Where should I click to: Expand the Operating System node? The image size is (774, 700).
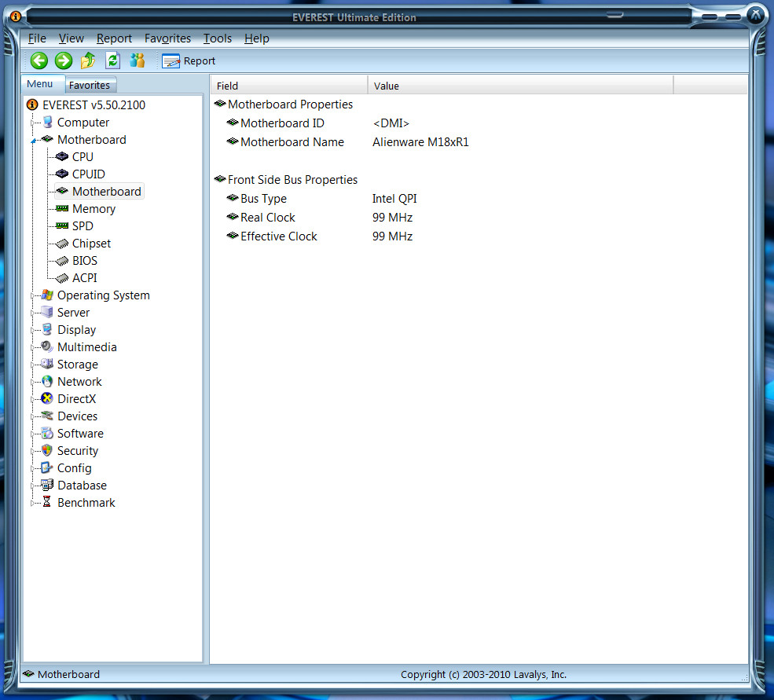[x=34, y=295]
